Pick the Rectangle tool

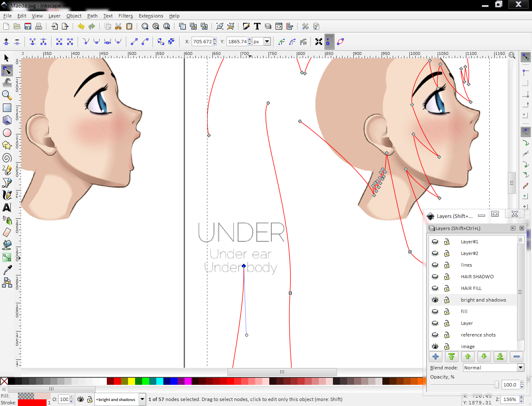tap(7, 108)
